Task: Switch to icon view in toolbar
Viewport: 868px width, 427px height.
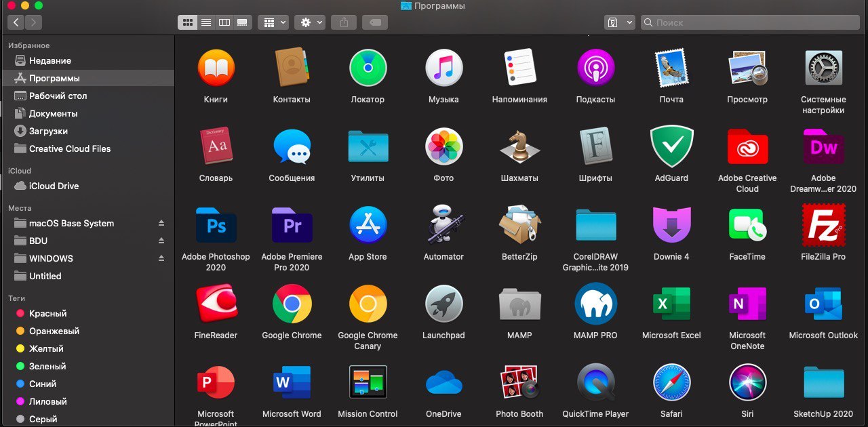Action: [187, 22]
